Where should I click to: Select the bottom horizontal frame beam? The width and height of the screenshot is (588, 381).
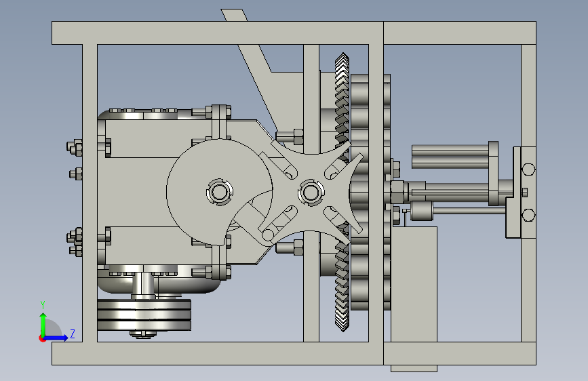294,353
